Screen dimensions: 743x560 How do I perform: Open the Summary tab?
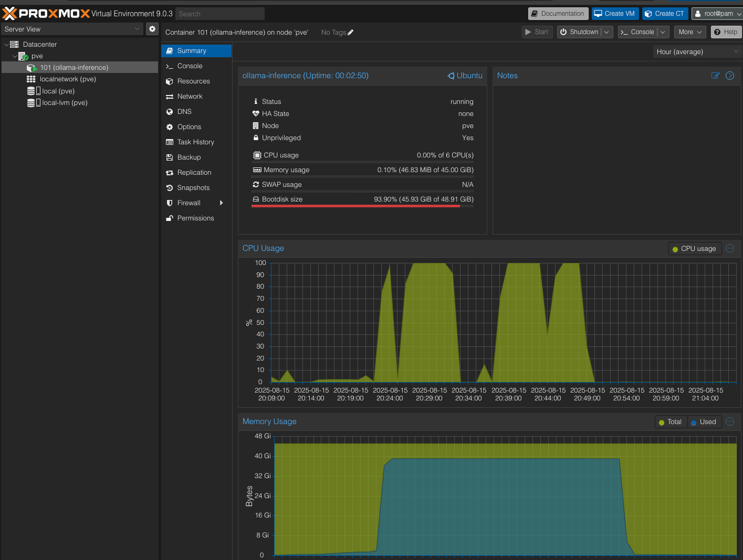pos(196,50)
